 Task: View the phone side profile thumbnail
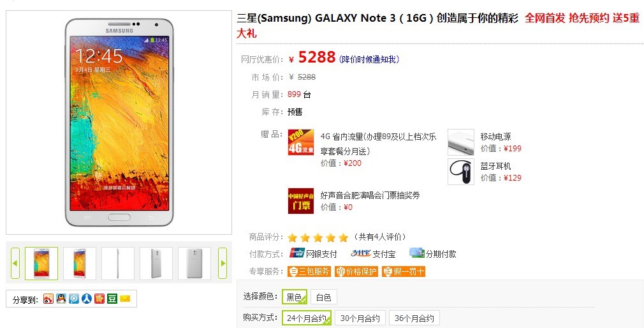click(118, 264)
